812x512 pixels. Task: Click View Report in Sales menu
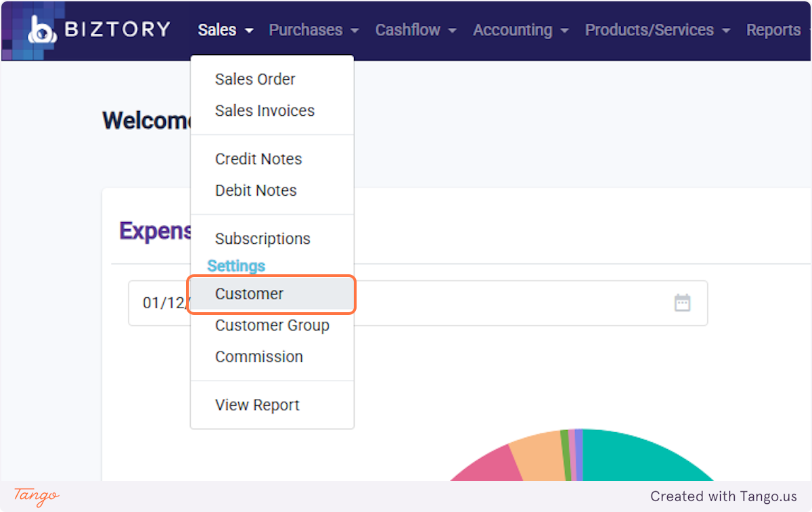coord(272,405)
